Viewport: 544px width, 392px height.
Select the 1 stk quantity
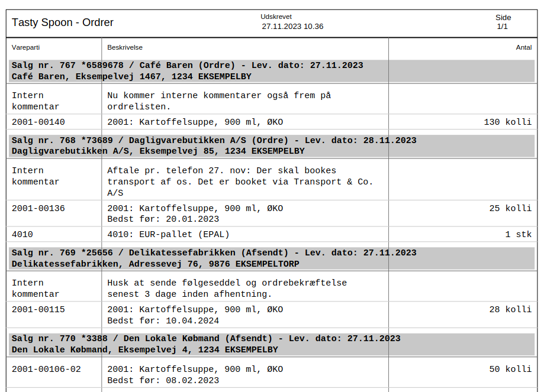[518, 235]
